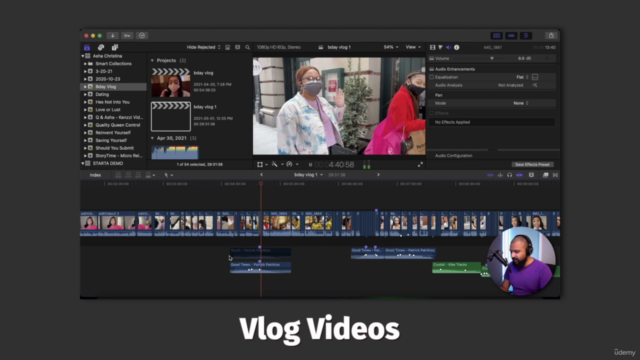This screenshot has width=640, height=360.
Task: Open the Effects browser icon
Action: (x=546, y=175)
